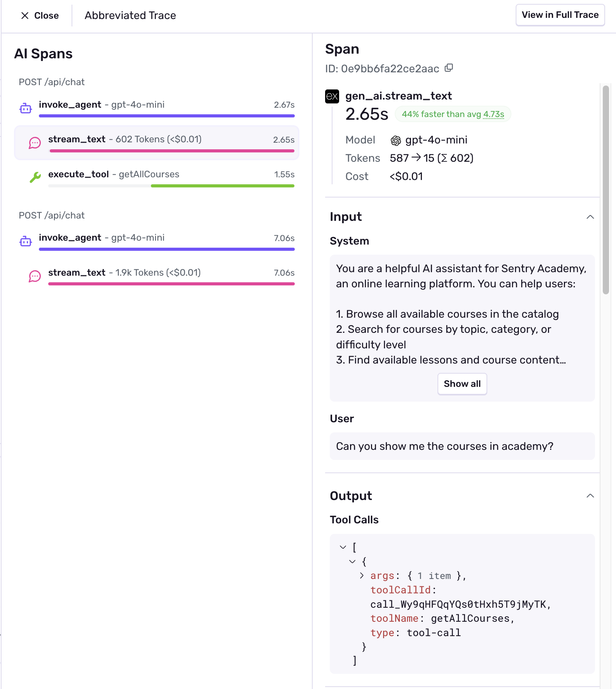
Task: Click the black gen_ai.stream_text platform icon
Action: pyautogui.click(x=332, y=96)
